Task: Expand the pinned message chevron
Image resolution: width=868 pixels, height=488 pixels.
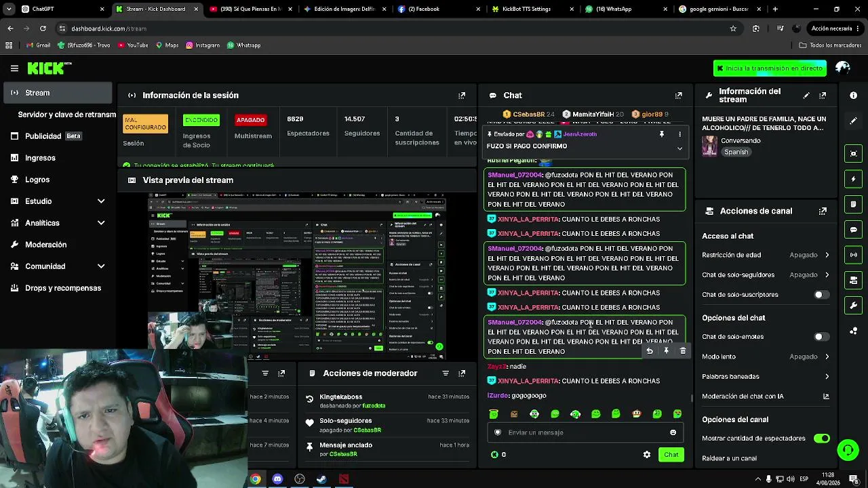Action: pos(679,148)
